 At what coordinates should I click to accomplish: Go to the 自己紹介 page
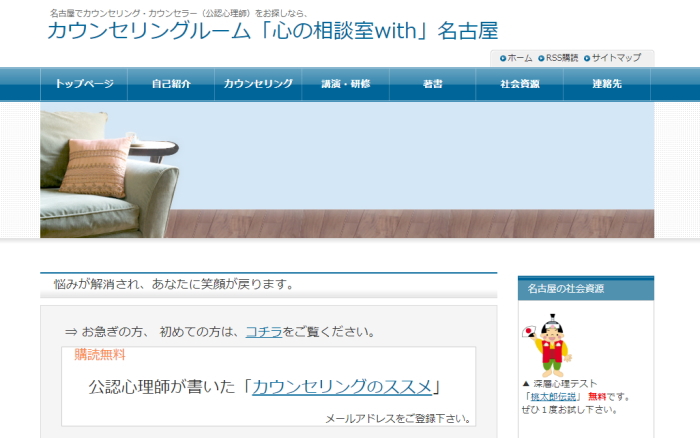pyautogui.click(x=171, y=84)
